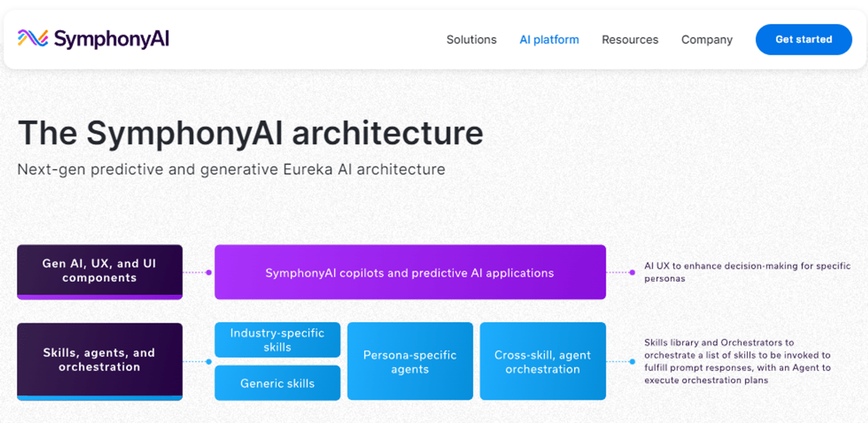Select the Gen AI, UX, and UI components box
Viewport: 868px width, 423px height.
click(x=100, y=272)
